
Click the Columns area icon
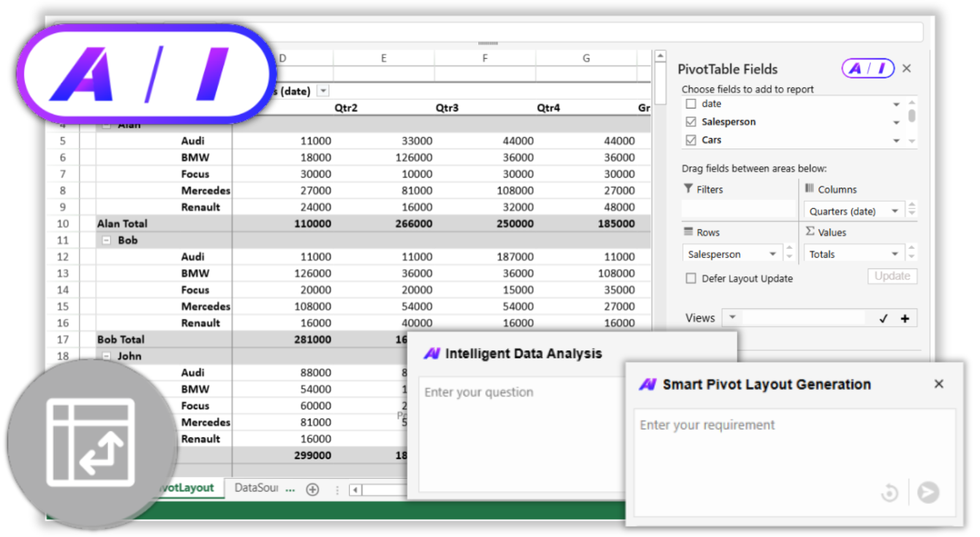pyautogui.click(x=810, y=189)
